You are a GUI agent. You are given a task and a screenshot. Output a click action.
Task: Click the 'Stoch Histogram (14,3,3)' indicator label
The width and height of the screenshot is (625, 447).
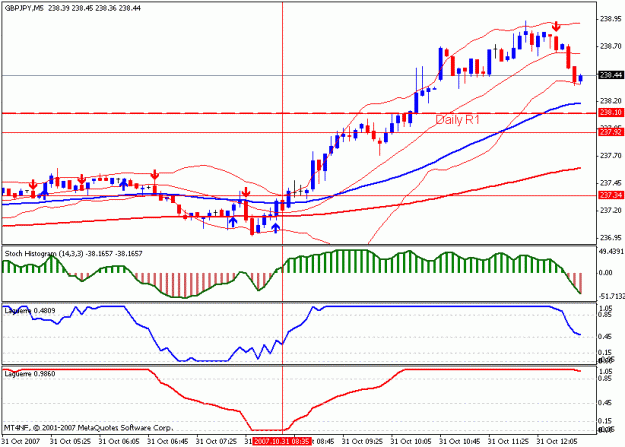[44, 254]
